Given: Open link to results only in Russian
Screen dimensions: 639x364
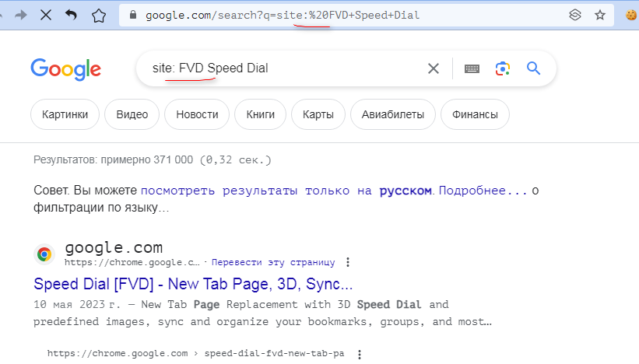Looking at the screenshot, I should coord(286,191).
